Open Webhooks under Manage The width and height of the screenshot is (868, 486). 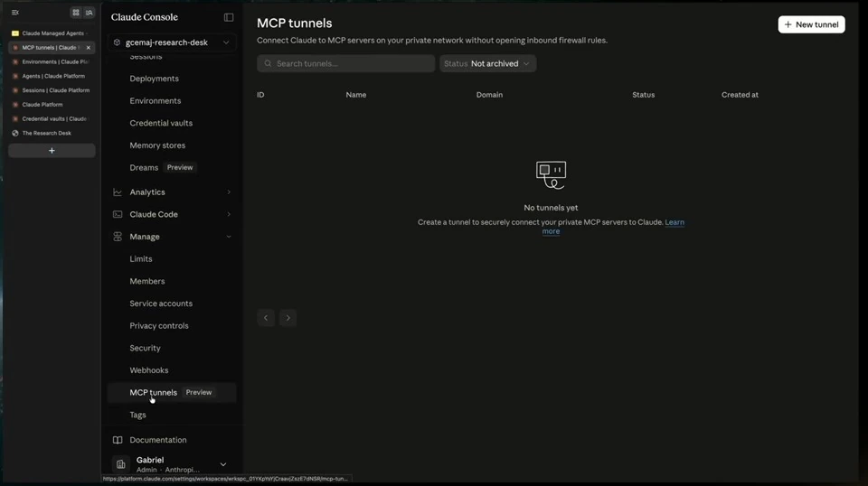tap(149, 370)
